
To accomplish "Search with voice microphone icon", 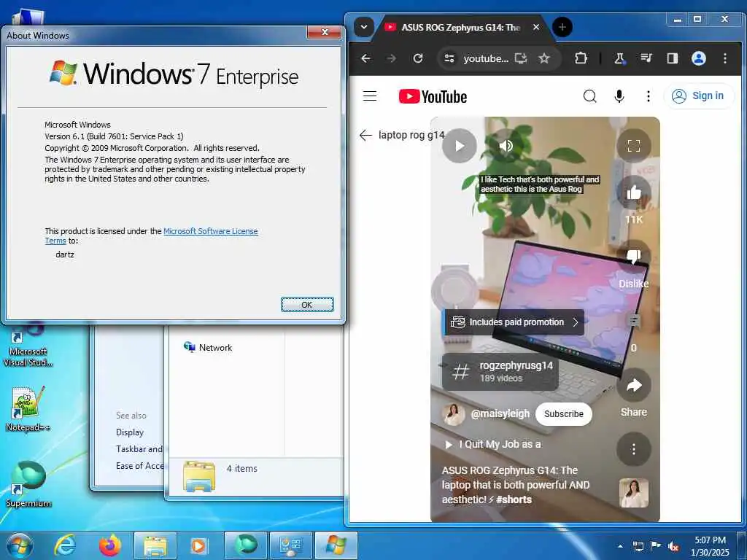I will click(619, 96).
